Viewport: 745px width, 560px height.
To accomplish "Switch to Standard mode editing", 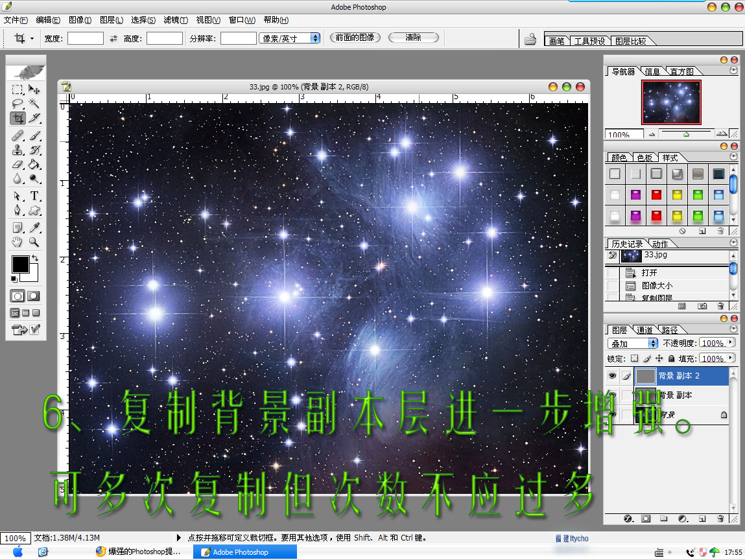I will (18, 296).
